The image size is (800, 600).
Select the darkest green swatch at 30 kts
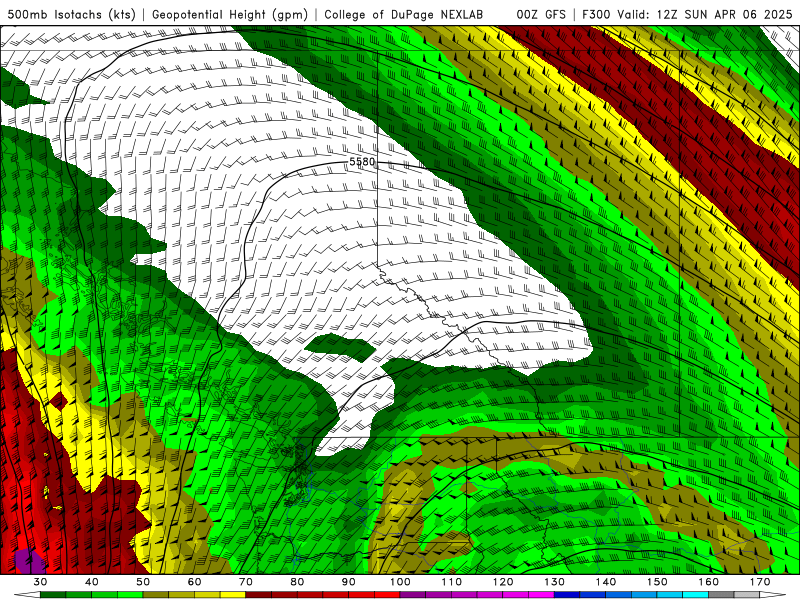53,595
